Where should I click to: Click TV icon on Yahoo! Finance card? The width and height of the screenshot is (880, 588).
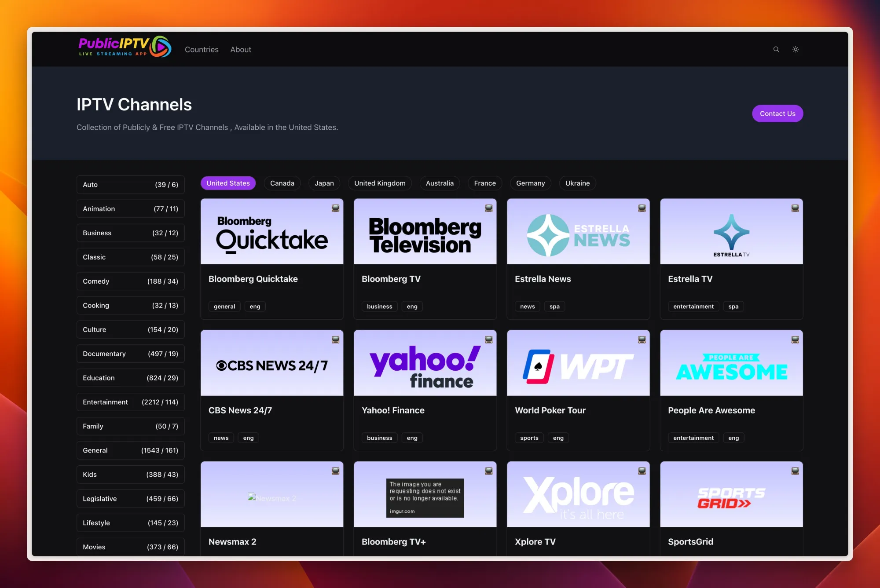tap(488, 340)
